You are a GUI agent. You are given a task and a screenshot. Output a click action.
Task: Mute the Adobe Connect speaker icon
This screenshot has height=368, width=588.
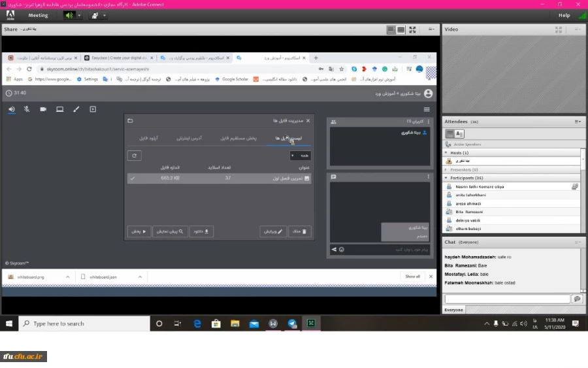(x=69, y=15)
